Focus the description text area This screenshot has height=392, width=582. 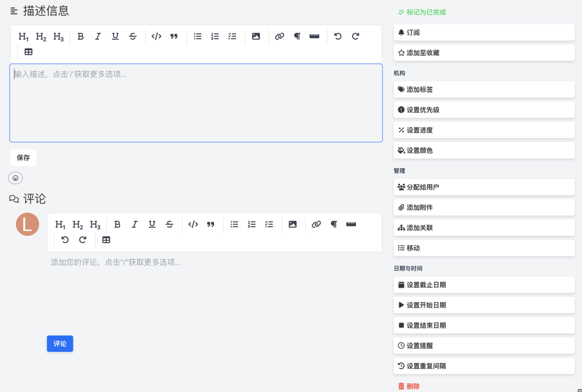point(196,103)
